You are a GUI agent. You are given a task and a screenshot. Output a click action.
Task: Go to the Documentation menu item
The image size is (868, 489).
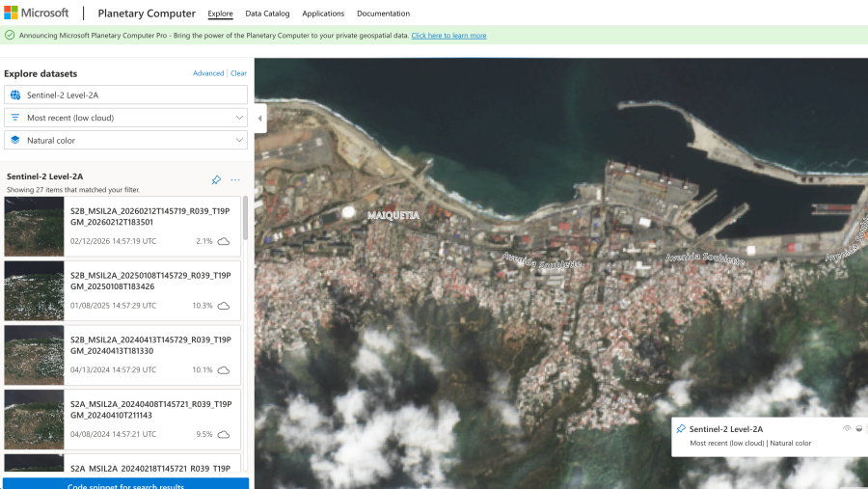[383, 14]
